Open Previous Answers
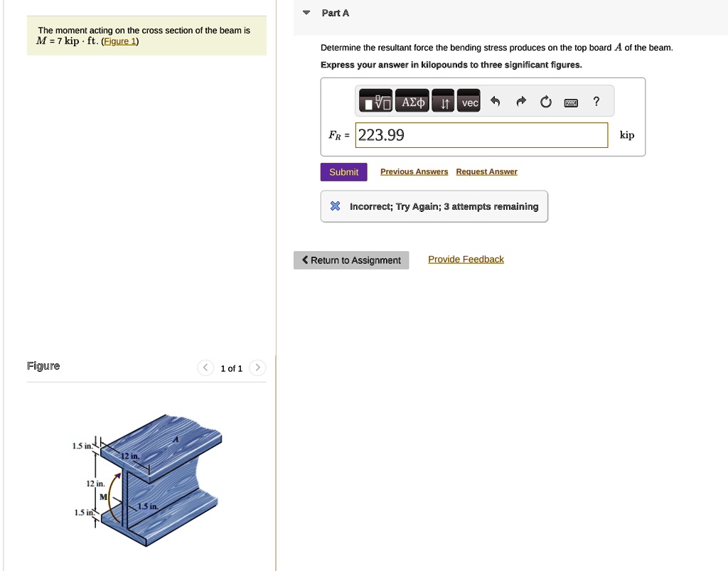 pos(414,171)
